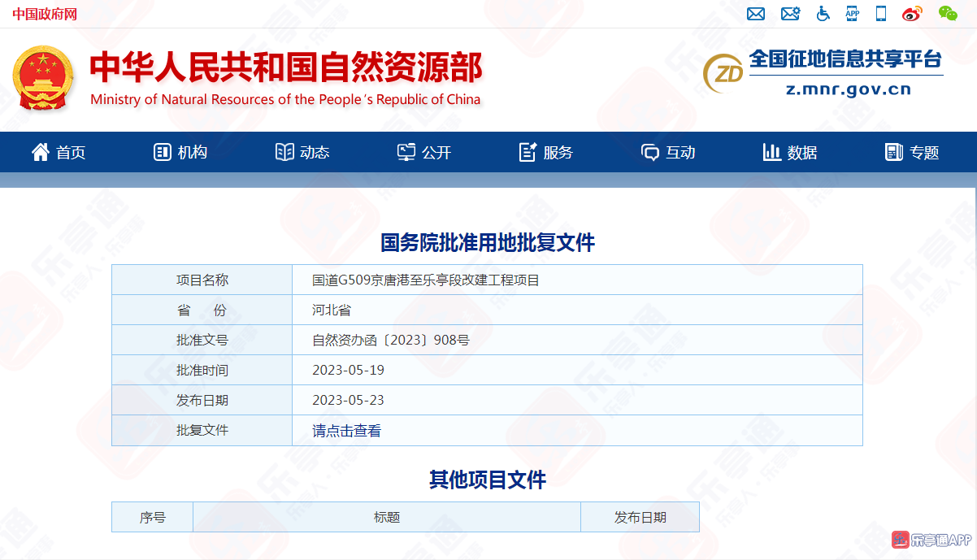This screenshot has width=977, height=560.
Task: Open the mail settings envelope-with-gear icon
Action: pos(790,14)
